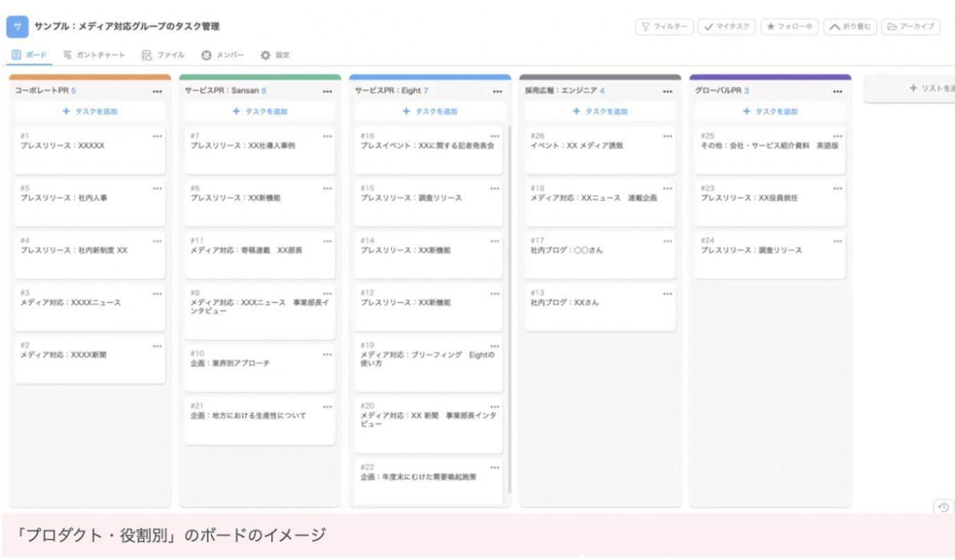Image resolution: width=955 pixels, height=560 pixels.
Task: Open card 社内ブログ：XXさん
Action: (600, 307)
